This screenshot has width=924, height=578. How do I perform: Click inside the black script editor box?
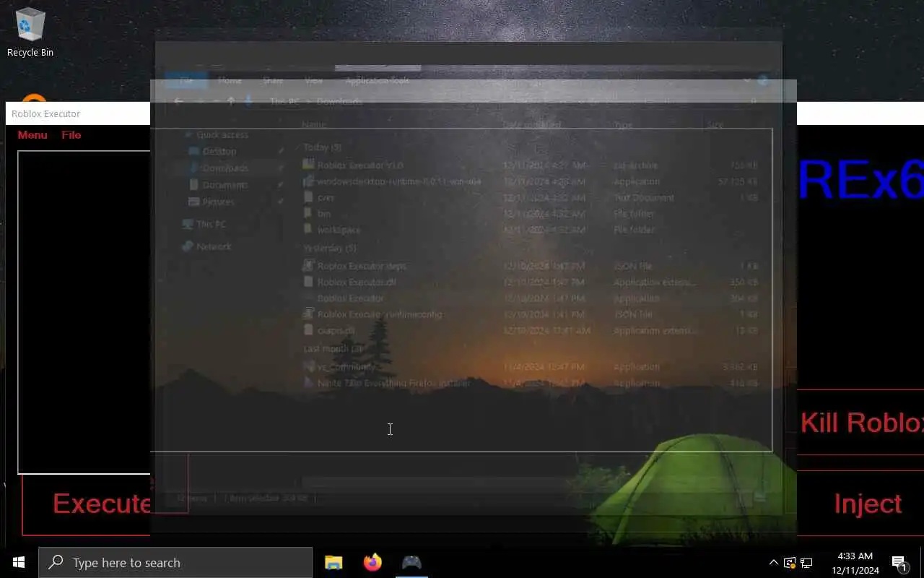[84, 312]
